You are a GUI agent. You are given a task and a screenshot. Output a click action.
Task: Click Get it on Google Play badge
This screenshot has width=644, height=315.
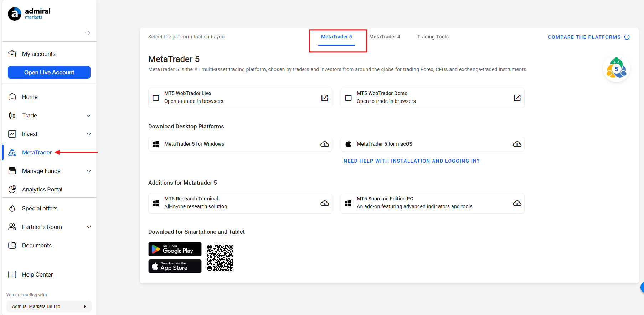175,249
